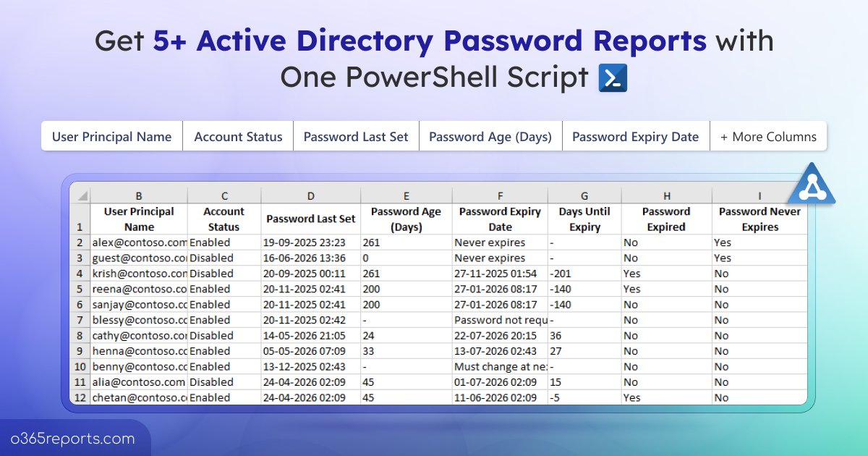Click the PowerShell icon in the title
This screenshot has height=456, width=868.
(613, 77)
